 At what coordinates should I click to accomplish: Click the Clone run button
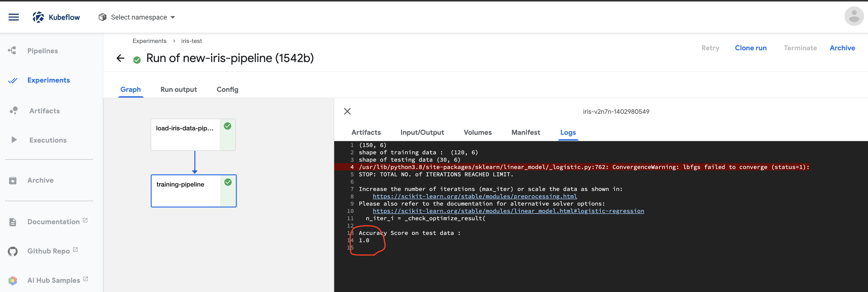point(750,48)
